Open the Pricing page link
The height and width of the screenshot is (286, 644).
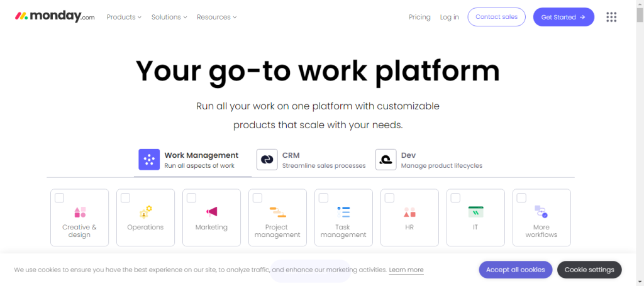click(x=419, y=17)
